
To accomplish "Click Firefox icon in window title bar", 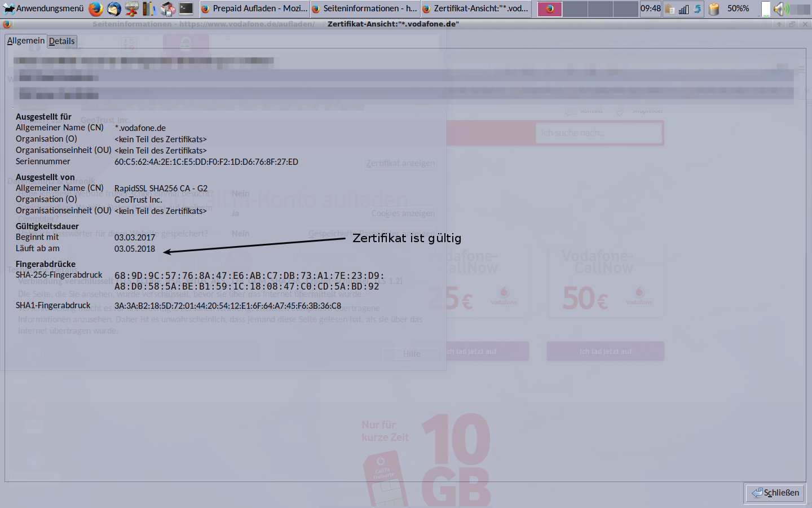I will 7,24.
